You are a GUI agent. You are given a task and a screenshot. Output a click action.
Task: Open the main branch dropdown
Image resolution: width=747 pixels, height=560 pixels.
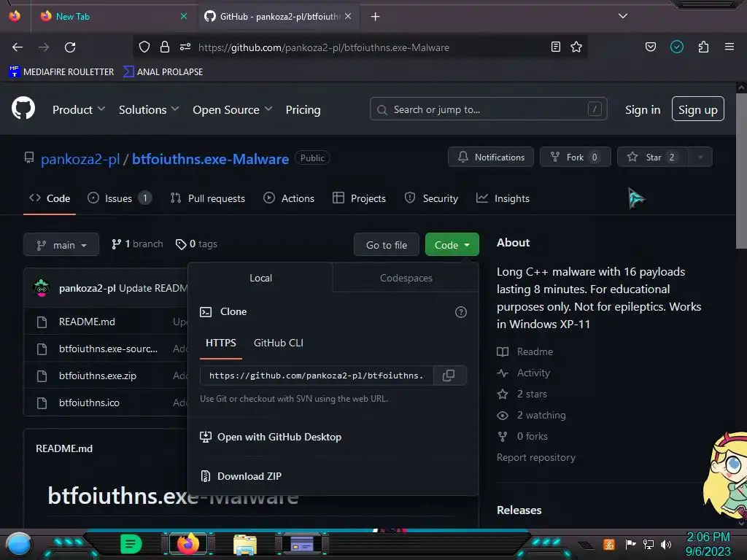pos(61,245)
